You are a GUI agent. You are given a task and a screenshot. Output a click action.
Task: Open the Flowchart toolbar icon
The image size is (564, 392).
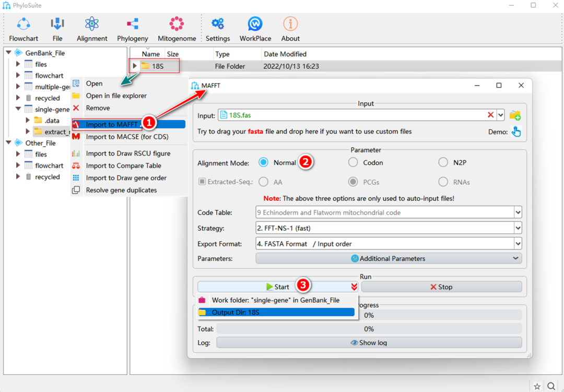point(23,24)
